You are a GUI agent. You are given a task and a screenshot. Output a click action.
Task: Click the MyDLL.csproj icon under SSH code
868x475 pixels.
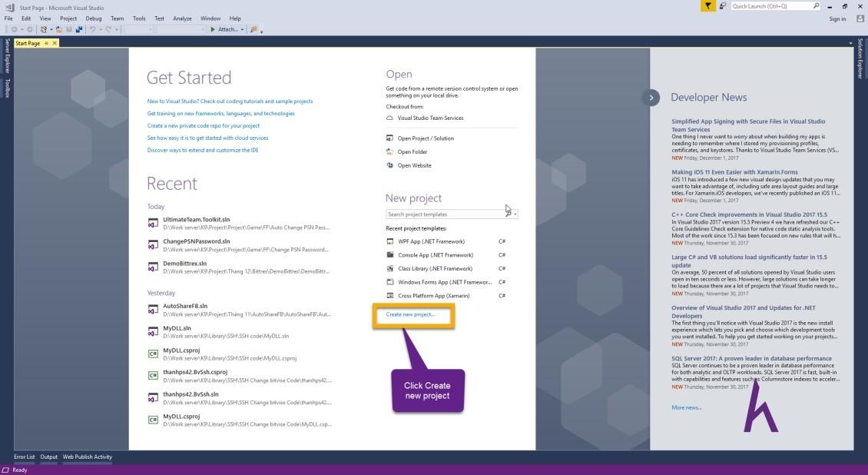click(153, 354)
